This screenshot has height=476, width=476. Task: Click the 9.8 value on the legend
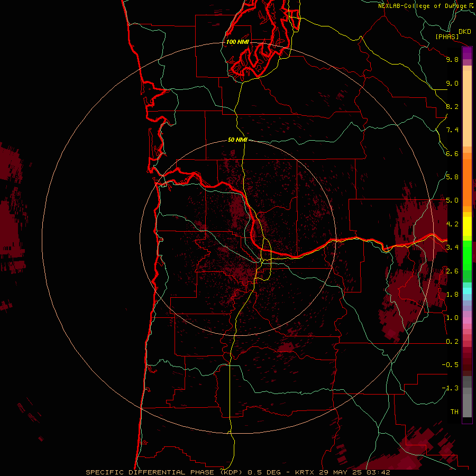pyautogui.click(x=452, y=59)
